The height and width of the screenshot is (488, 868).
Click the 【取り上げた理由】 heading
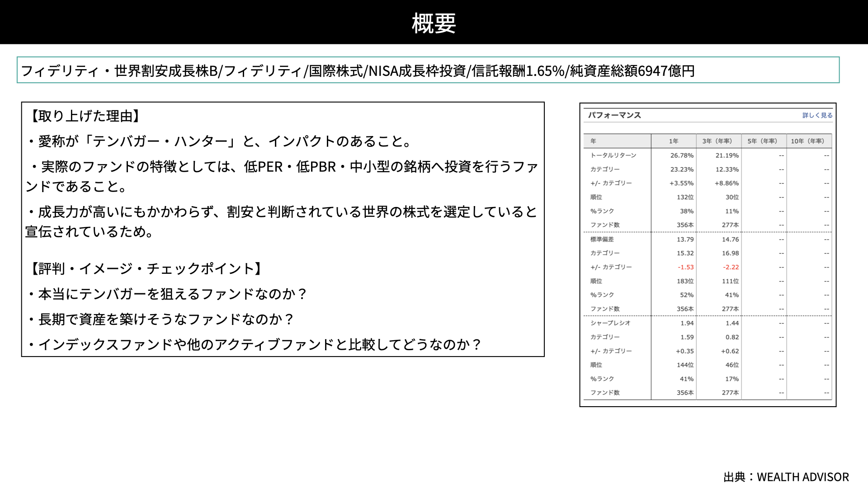[85, 116]
